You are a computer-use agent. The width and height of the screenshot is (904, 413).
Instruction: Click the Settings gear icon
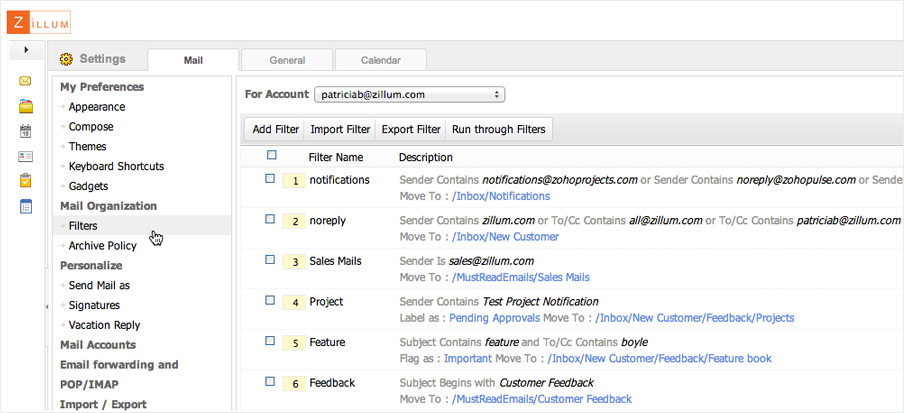click(x=67, y=59)
